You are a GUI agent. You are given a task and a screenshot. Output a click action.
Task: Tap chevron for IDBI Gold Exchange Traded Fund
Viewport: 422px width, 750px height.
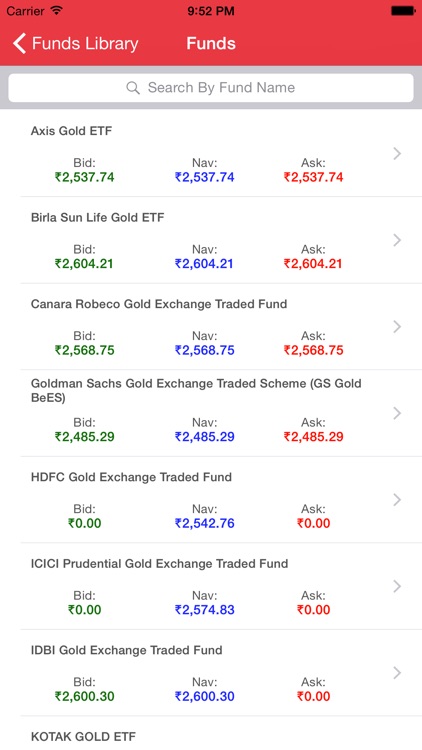[x=397, y=673]
